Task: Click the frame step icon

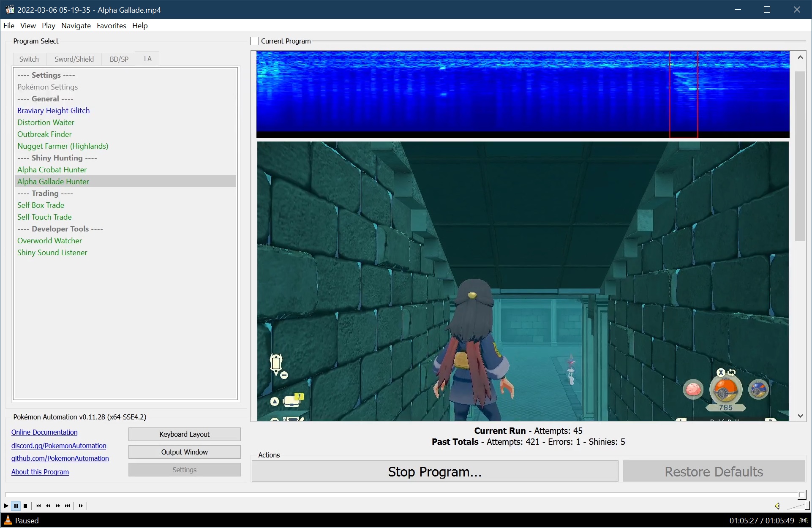Action: pyautogui.click(x=81, y=506)
